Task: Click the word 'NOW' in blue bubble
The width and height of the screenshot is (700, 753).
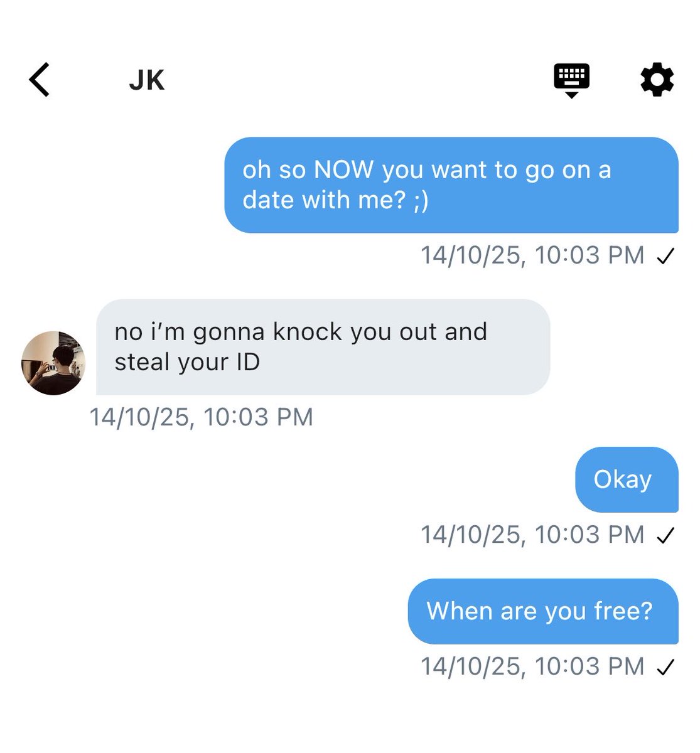Action: (343, 170)
